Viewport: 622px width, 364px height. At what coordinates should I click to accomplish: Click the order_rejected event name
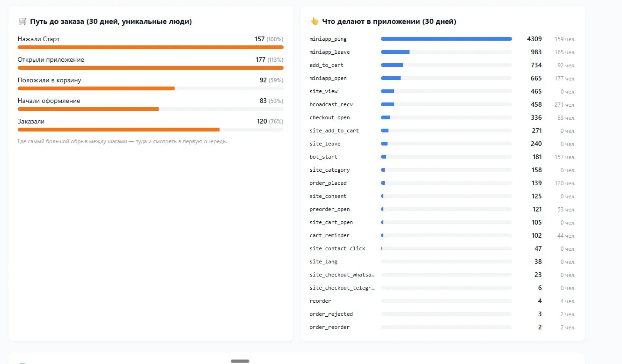click(331, 314)
